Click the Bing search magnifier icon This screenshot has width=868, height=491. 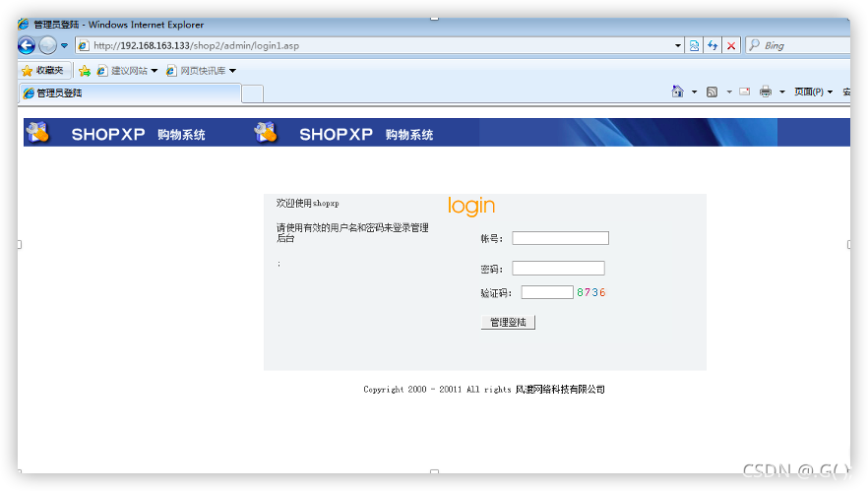point(755,45)
